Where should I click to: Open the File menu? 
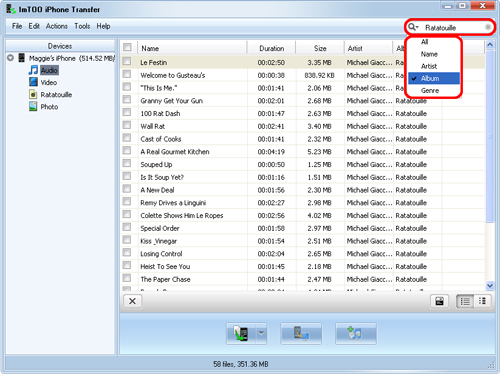click(17, 26)
